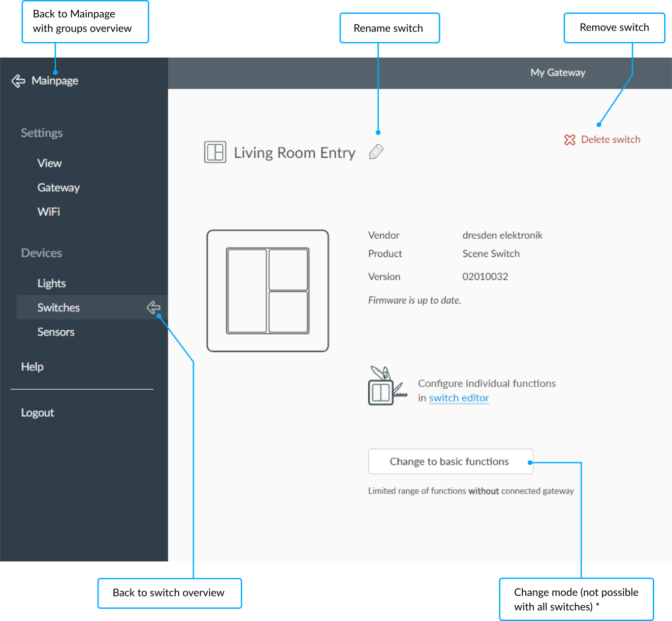Screen dimensions: 672x621
Task: Click the Mainpage label
Action: 55,81
